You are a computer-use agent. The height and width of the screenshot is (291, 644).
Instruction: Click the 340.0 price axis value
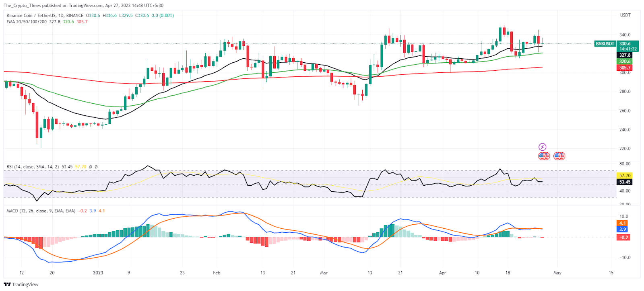pyautogui.click(x=625, y=35)
